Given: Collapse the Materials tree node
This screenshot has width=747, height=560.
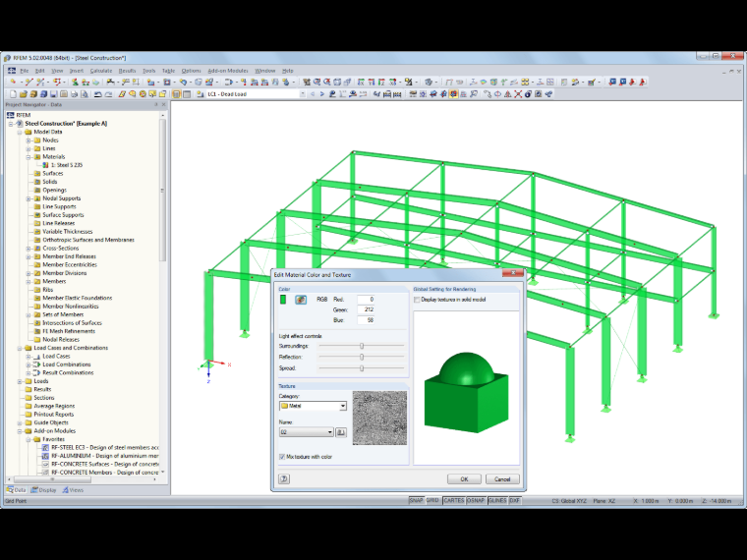Looking at the screenshot, I should click(x=29, y=157).
